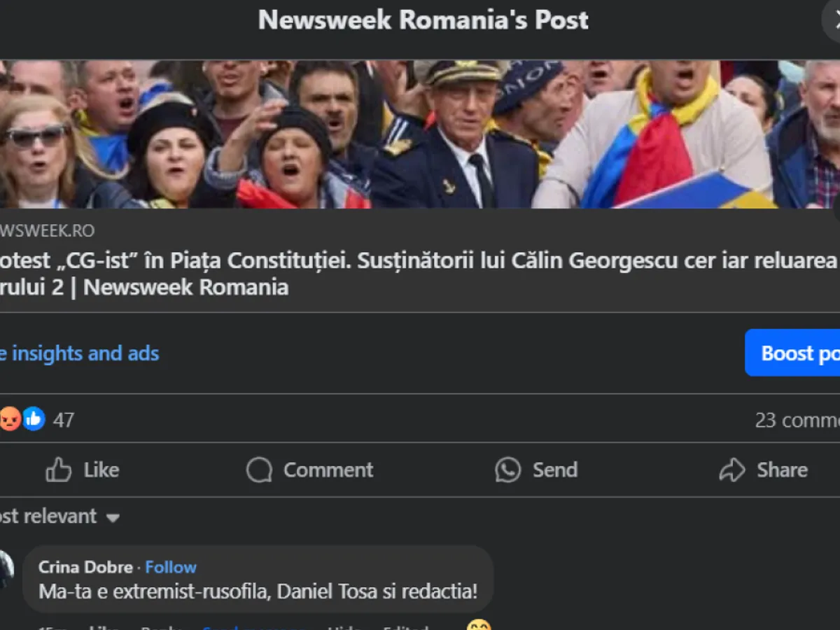This screenshot has height=630, width=840.
Task: Click the protest crowd article image
Action: click(420, 134)
